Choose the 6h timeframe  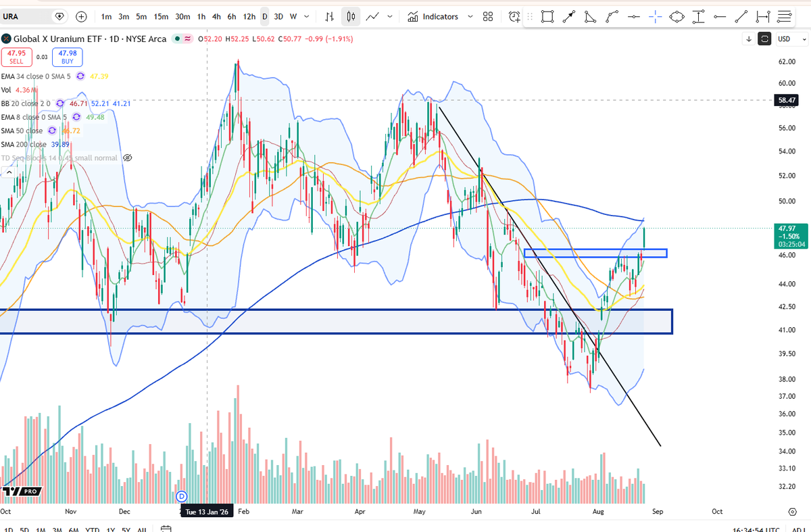(232, 16)
